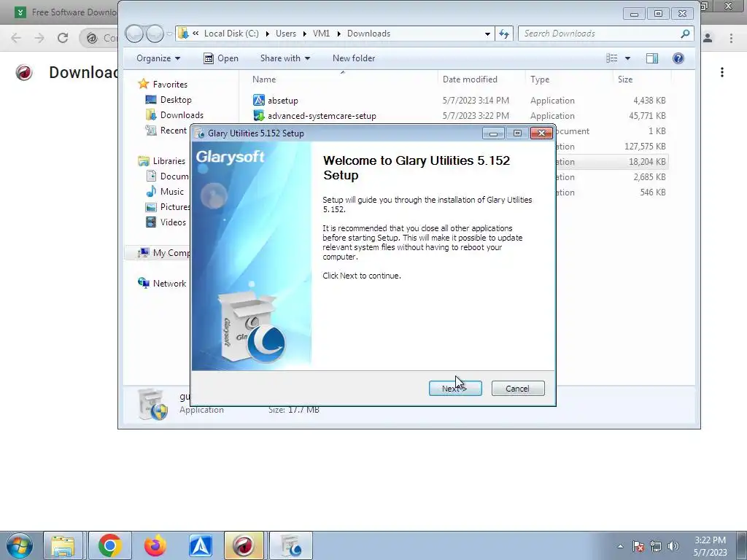Expand the arrow after Users in breadcrumb

tap(304, 34)
